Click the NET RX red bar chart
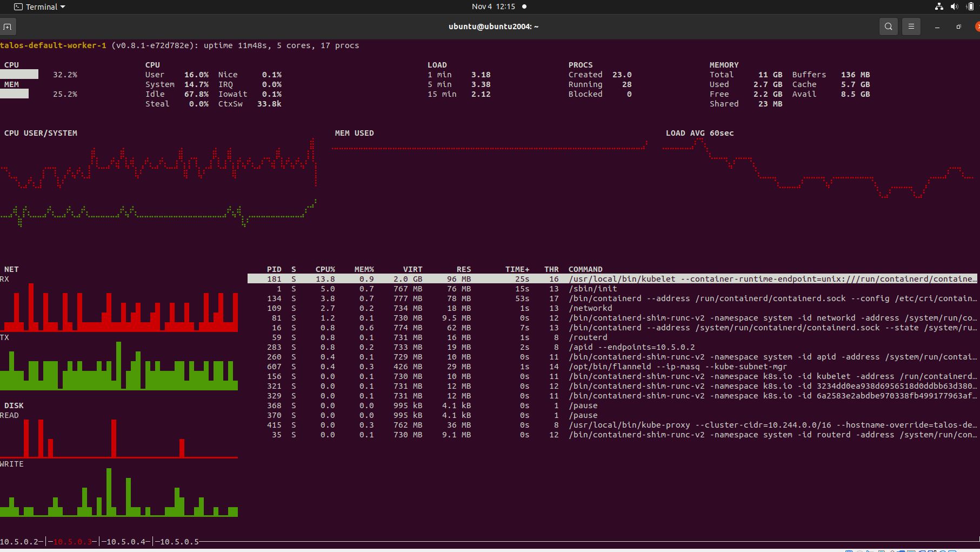Viewport: 980px width, 552px height. tap(119, 307)
